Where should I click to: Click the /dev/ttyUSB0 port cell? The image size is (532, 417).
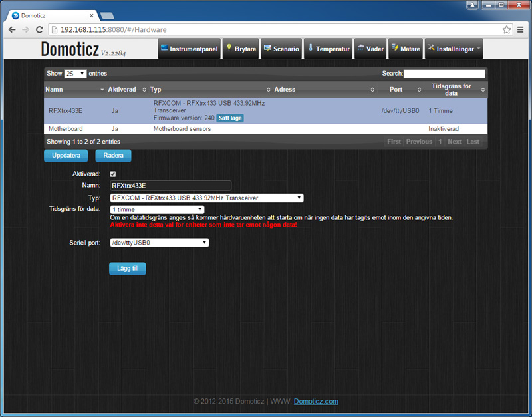point(400,111)
